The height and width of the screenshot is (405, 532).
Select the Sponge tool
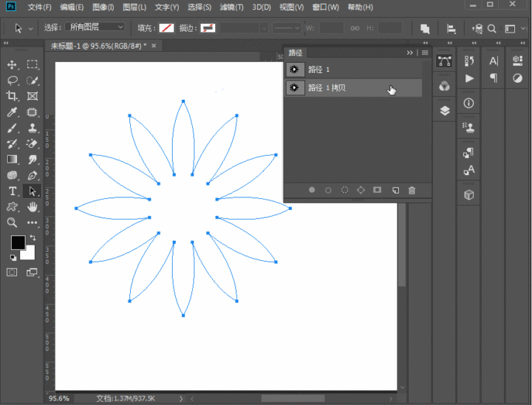coord(13,175)
